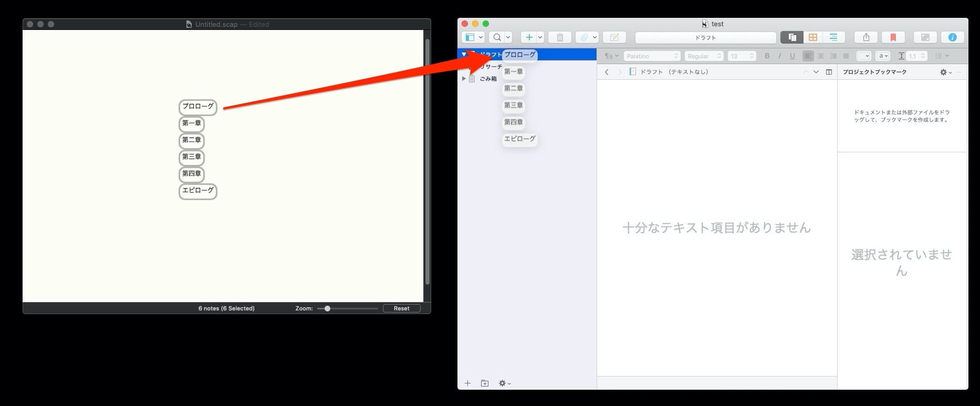This screenshot has width=980, height=406.
Task: Click the エピローグ note in Scapple
Action: [x=198, y=191]
